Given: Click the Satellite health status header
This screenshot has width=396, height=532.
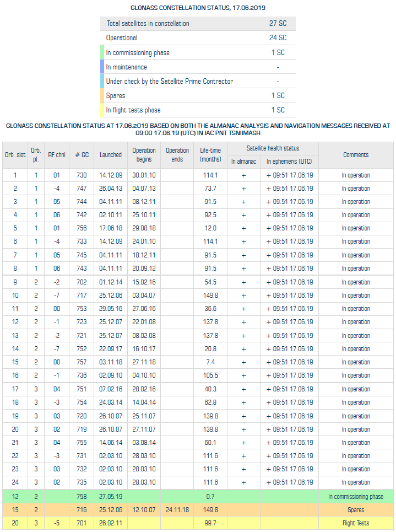Looking at the screenshot, I should (x=273, y=148).
